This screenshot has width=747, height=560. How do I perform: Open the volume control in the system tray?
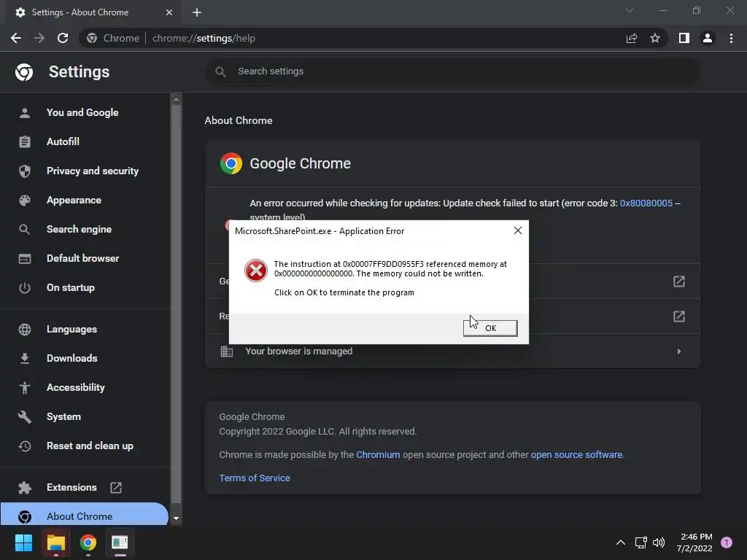pos(659,542)
